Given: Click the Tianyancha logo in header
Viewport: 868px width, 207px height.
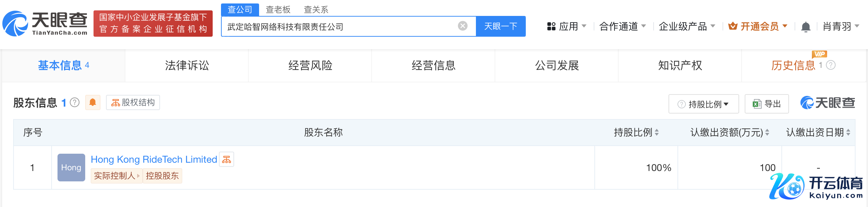Looking at the screenshot, I should [45, 24].
